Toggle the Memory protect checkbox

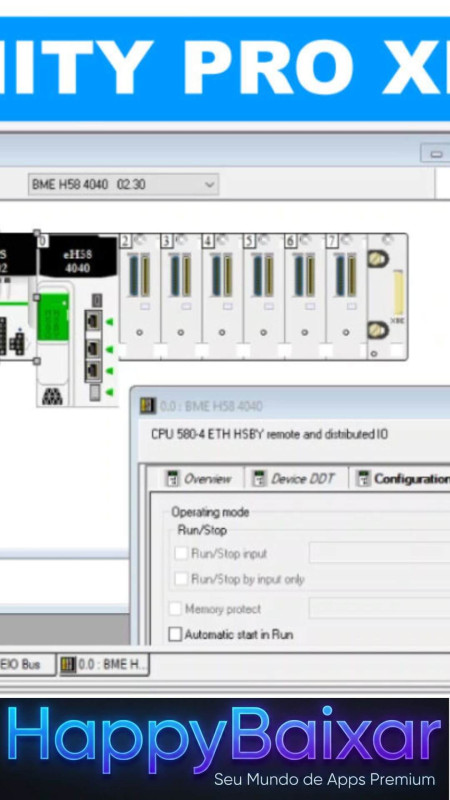pos(175,609)
